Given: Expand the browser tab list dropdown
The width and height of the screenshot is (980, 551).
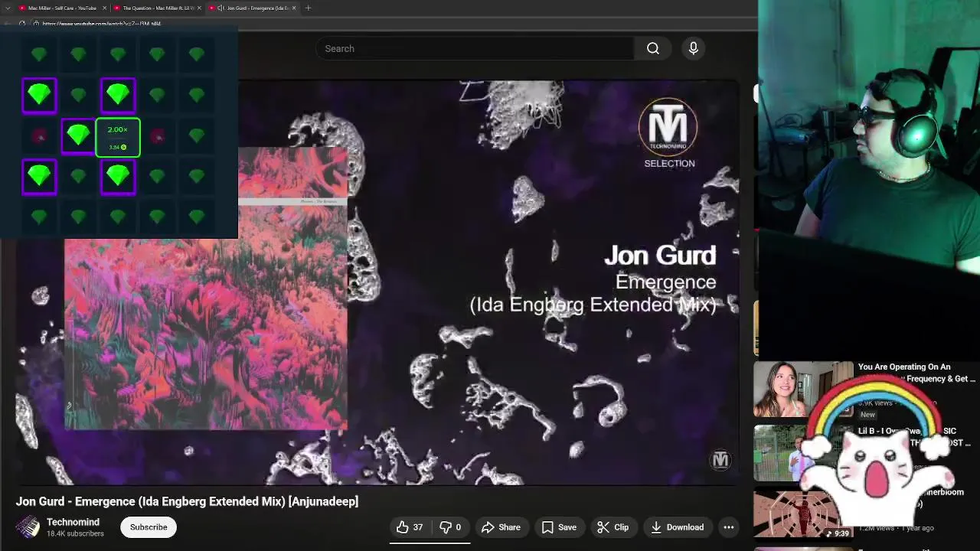Looking at the screenshot, I should tap(6, 8).
